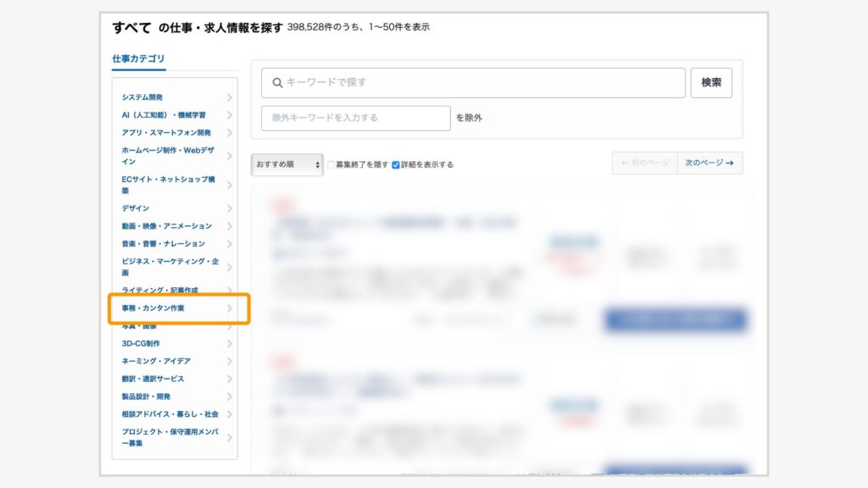Image resolution: width=868 pixels, height=488 pixels.
Task: Click the chevron next to システム開発
Action: [x=229, y=97]
